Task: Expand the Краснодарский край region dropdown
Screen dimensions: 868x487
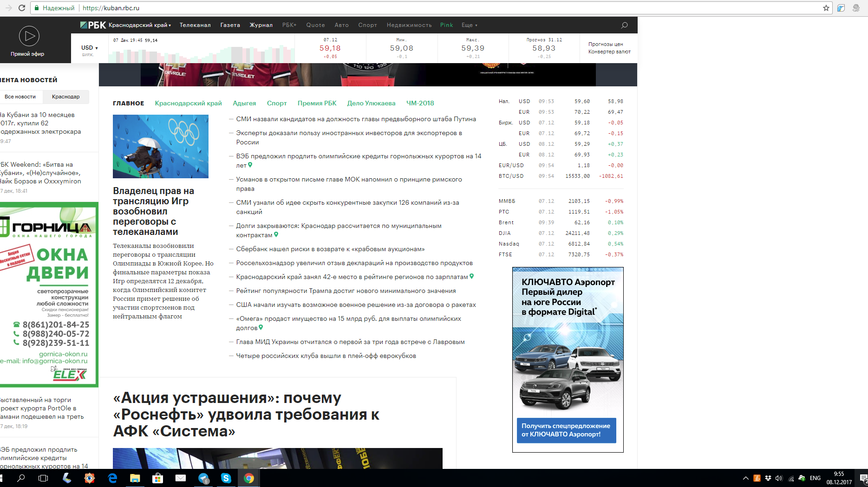Action: click(x=140, y=25)
